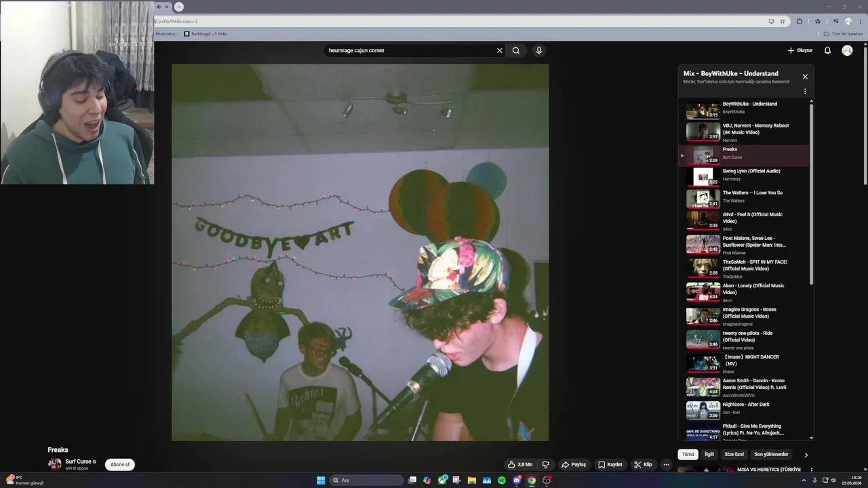Play d4vd - Feel It in playlist
Screen dimensions: 868x488
(x=744, y=221)
